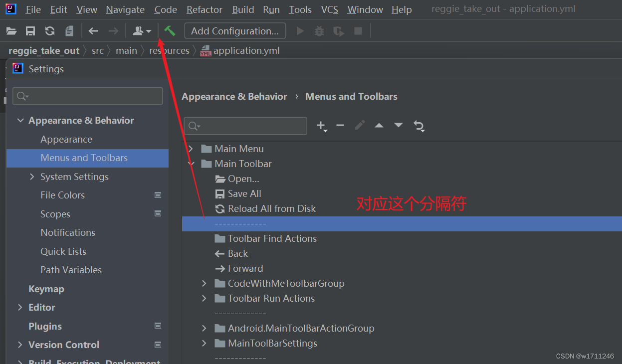The width and height of the screenshot is (622, 364).
Task: Select Appearance settings page
Action: pos(66,139)
